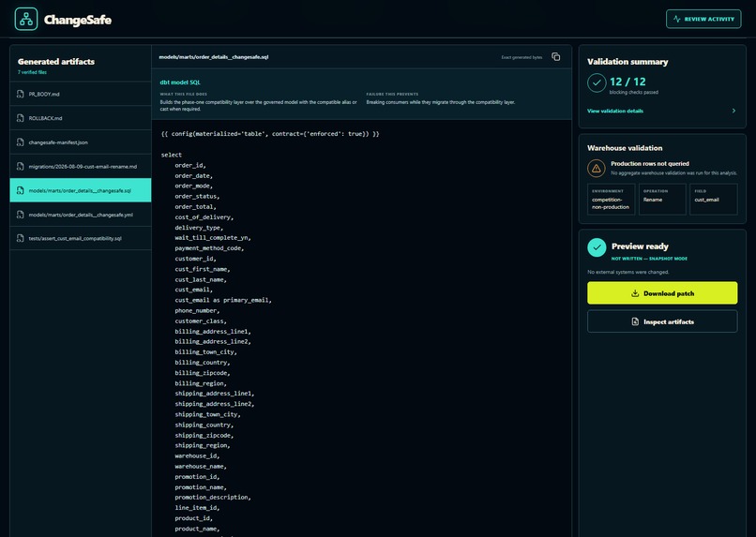
Task: Click the file path header order_details__changesafe.sql
Action: tap(214, 57)
